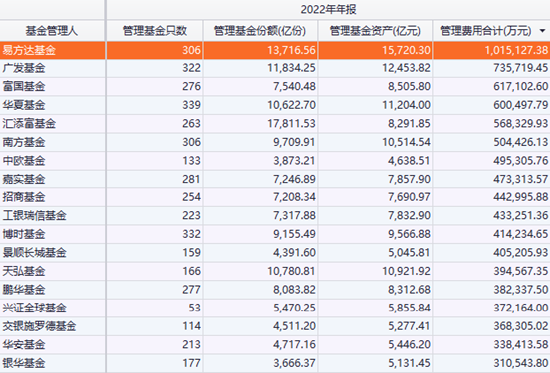Select the 天弘基金 row name

tap(24, 271)
